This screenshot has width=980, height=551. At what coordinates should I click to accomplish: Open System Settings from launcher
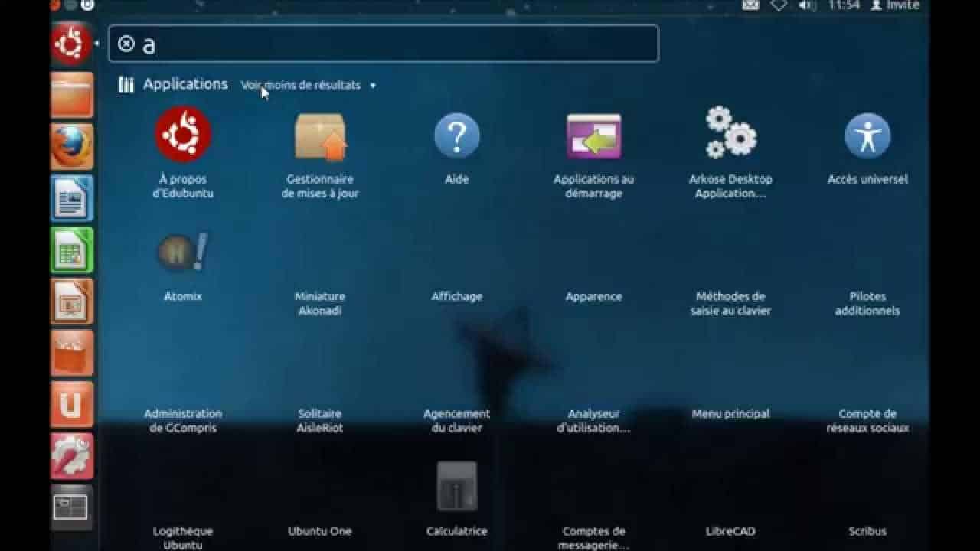point(72,455)
